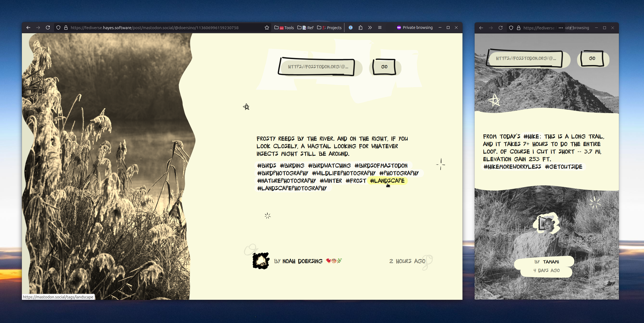Reload the page in the left browser window
The width and height of the screenshot is (644, 323).
pyautogui.click(x=48, y=28)
